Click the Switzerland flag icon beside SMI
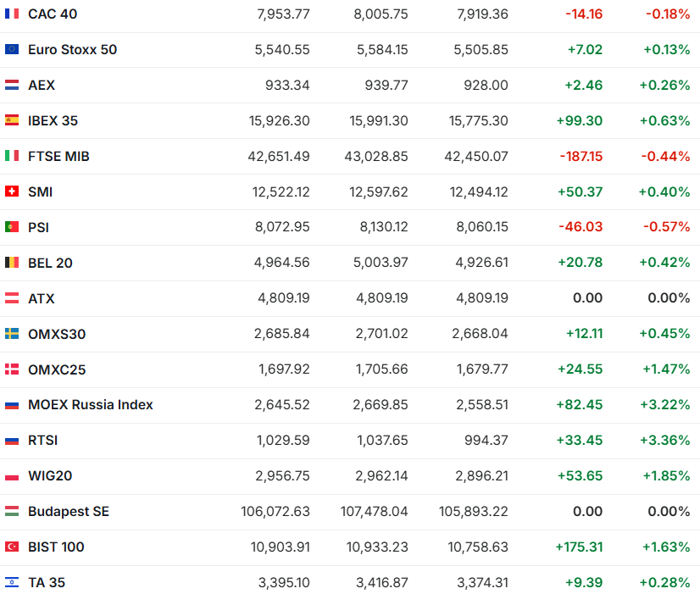This screenshot has height=594, width=700. click(x=12, y=192)
